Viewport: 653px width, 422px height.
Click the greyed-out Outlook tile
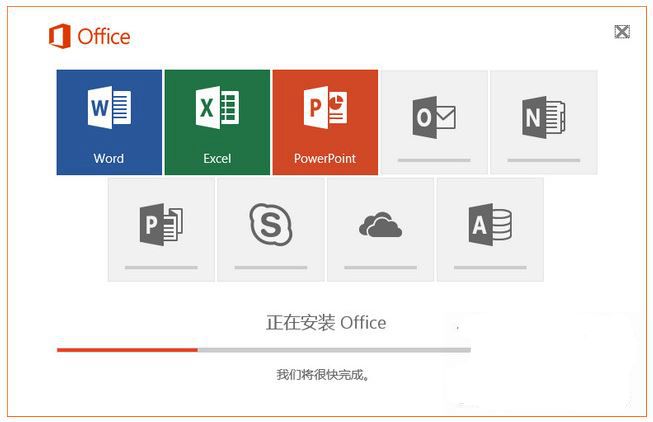click(x=434, y=122)
